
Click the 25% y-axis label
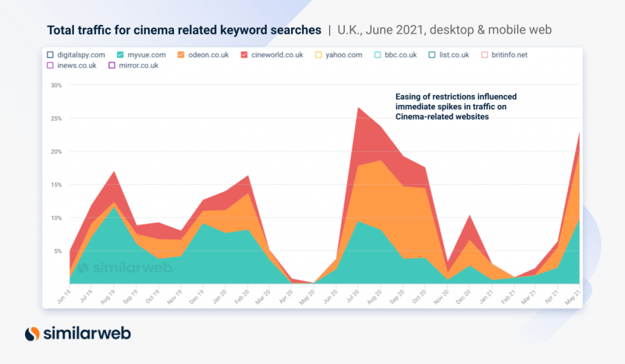tap(56, 118)
